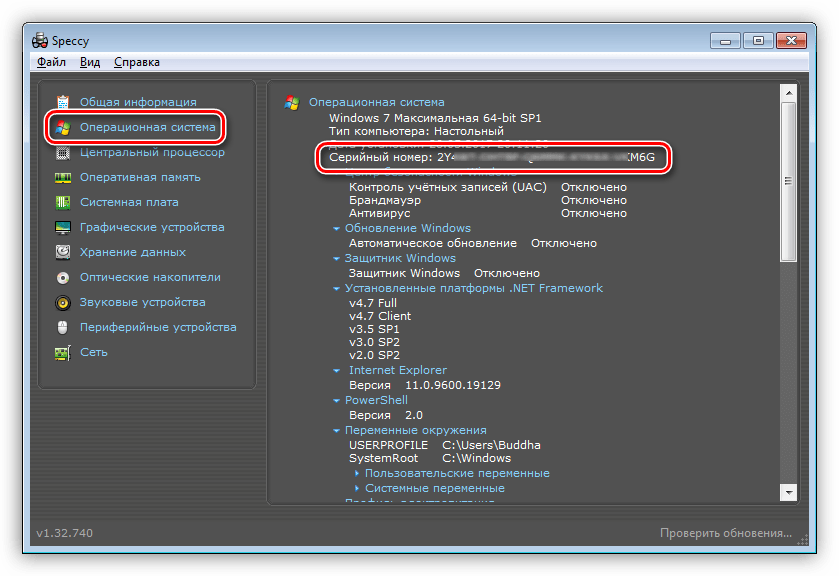This screenshot has width=839, height=576.
Task: Open the CPU chip icon for Центральный процессор
Action: click(x=63, y=152)
